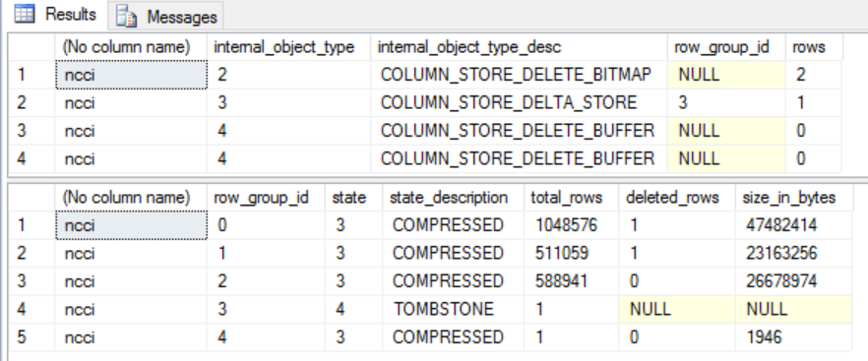The height and width of the screenshot is (361, 868).
Task: Click the total_rows column header
Action: point(571,197)
